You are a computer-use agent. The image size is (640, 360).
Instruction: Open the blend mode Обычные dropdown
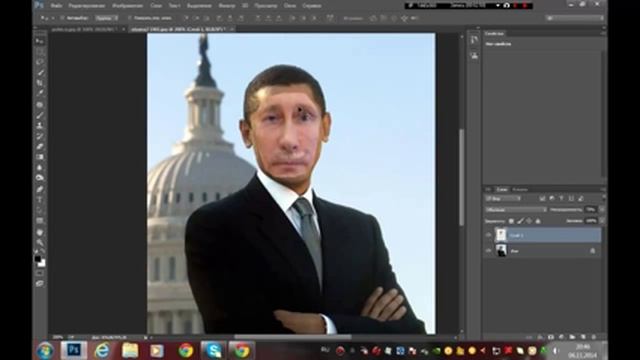(x=516, y=209)
